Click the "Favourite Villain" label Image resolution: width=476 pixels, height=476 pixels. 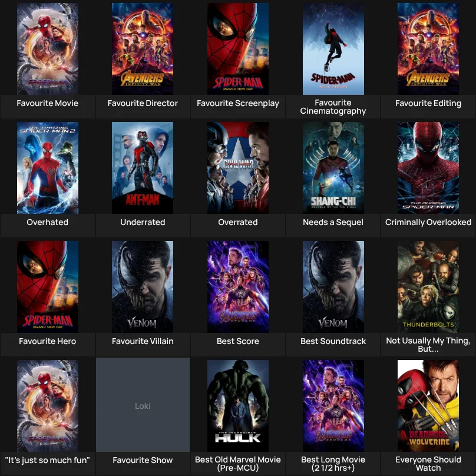point(143,341)
